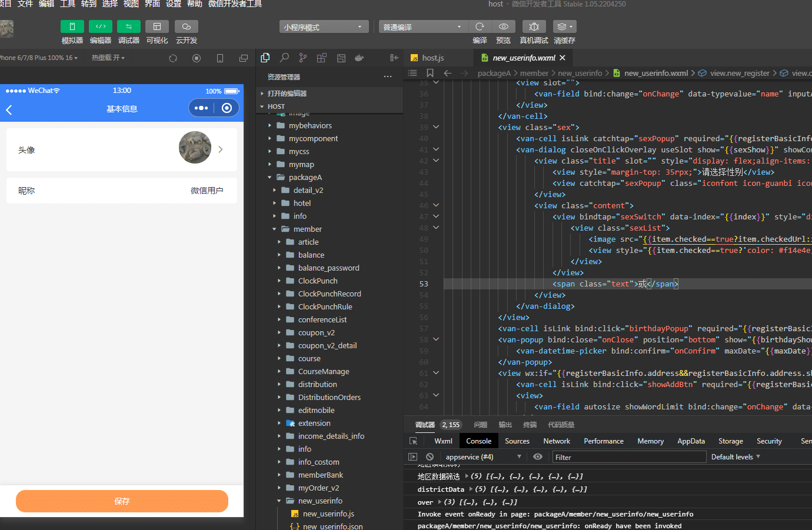Screen dimensions: 812x530
Task: Click the clear cache layers icon
Action: pyautogui.click(x=564, y=26)
